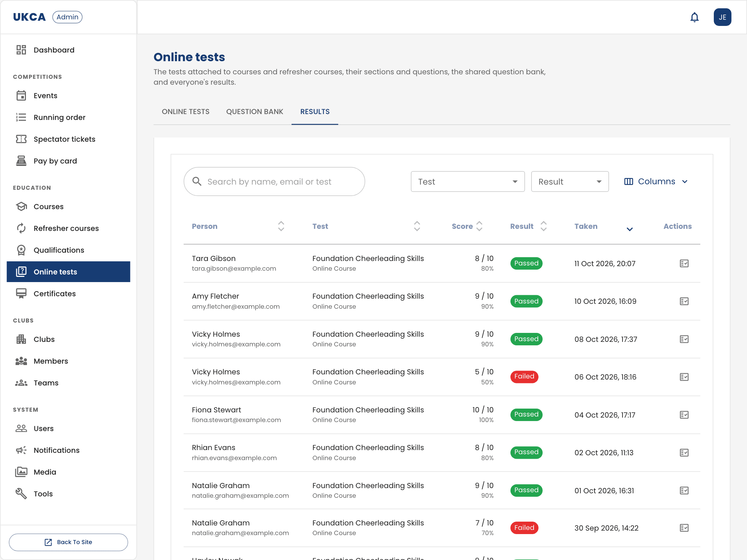Viewport: 747px width, 560px height.
Task: Click the search magnifier icon
Action: tap(197, 181)
